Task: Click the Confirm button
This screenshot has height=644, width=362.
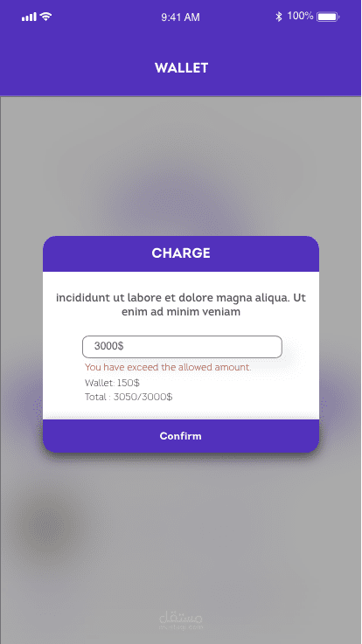Action: [x=181, y=436]
